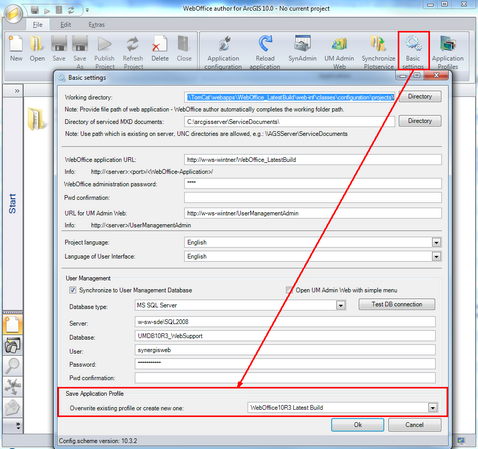Confirm settings with the Ok button
The image size is (478, 449).
(358, 425)
